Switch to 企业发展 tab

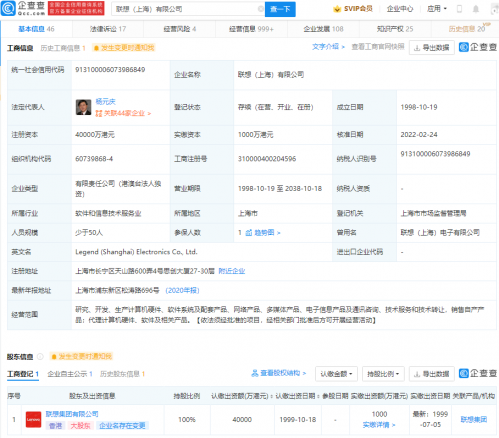pos(323,29)
